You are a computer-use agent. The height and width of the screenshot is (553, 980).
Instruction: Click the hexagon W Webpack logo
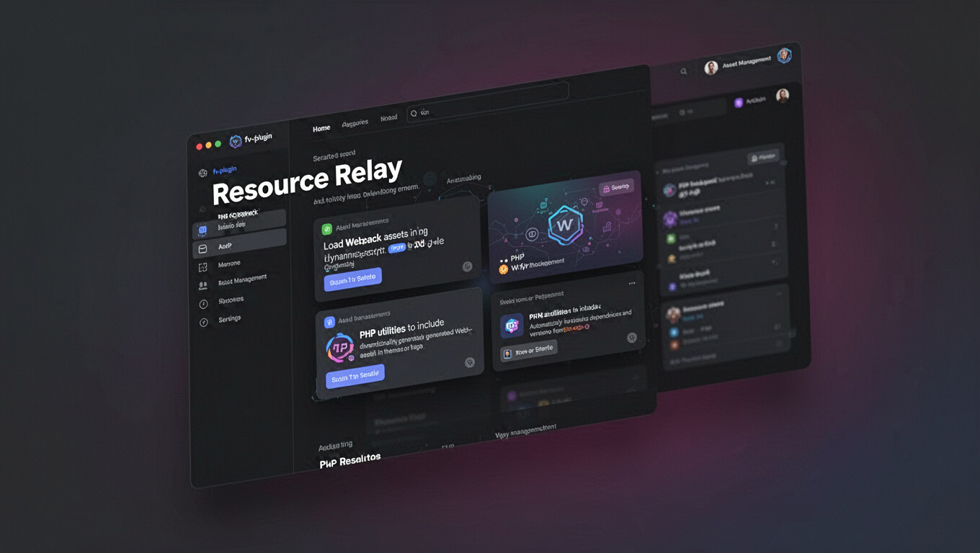tap(565, 225)
